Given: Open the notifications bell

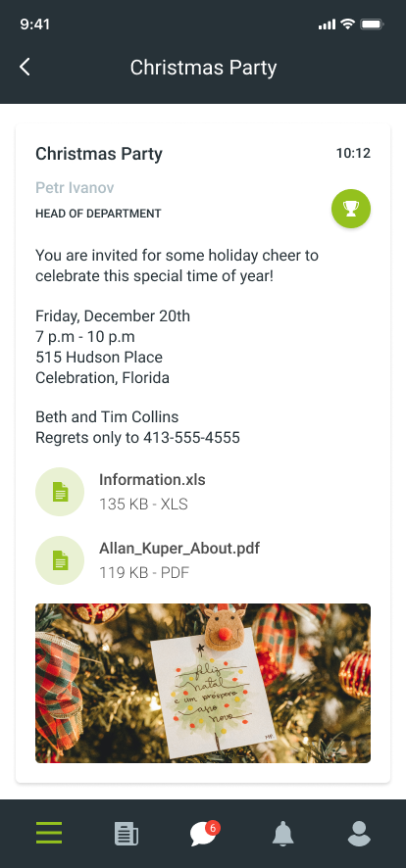Looking at the screenshot, I should click(282, 833).
